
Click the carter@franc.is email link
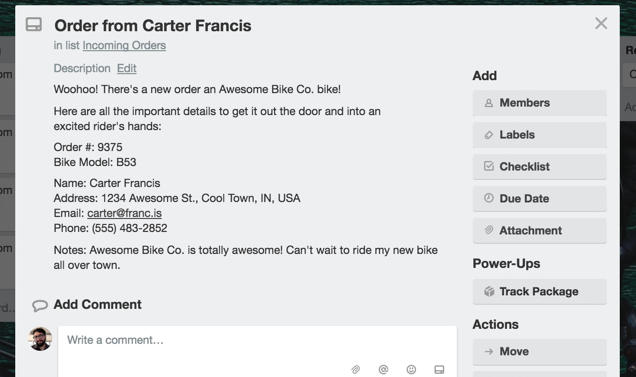[x=124, y=213]
